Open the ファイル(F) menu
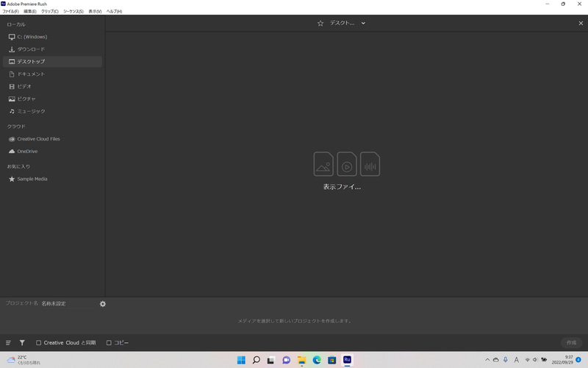Screen dimensions: 588x368 [10, 11]
